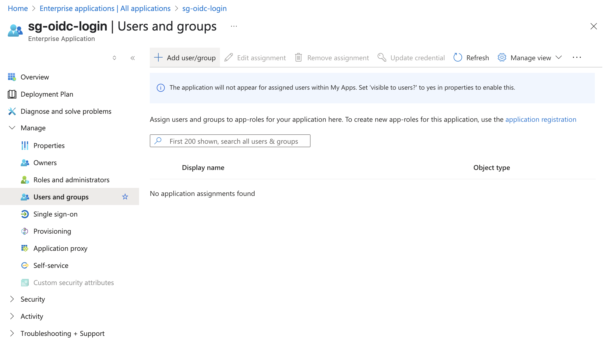
Task: Expand the Security section
Action: [12, 299]
